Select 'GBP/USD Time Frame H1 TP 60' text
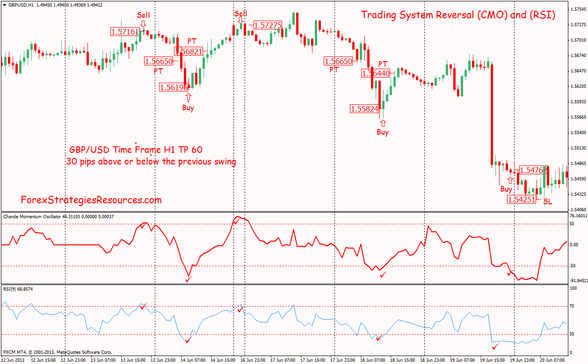The image size is (588, 364). (136, 150)
